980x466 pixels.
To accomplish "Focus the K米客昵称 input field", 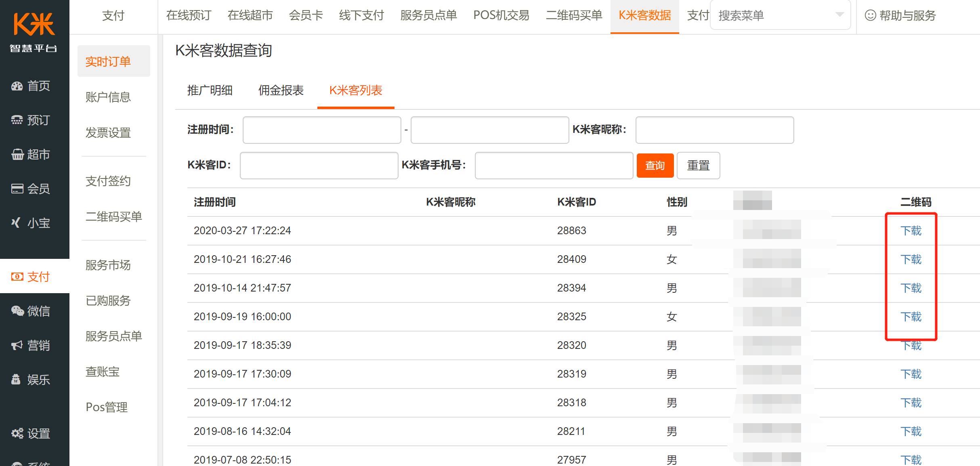I will pos(715,130).
